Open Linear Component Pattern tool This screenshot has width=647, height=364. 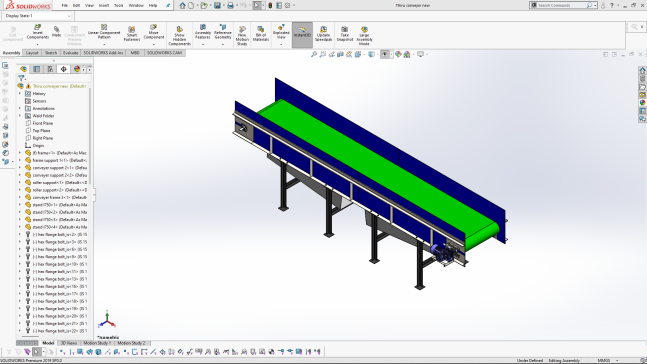point(104,32)
